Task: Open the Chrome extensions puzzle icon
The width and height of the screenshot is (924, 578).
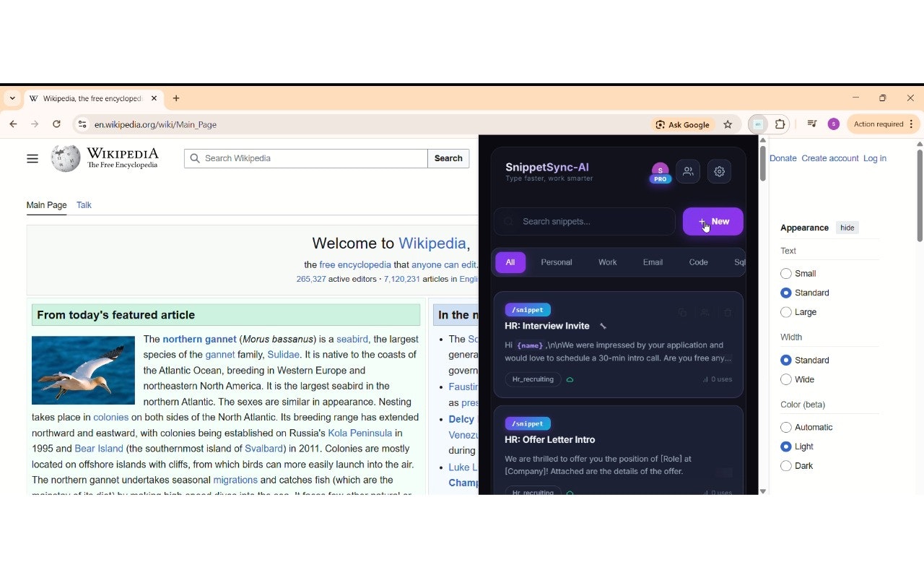Action: 780,124
